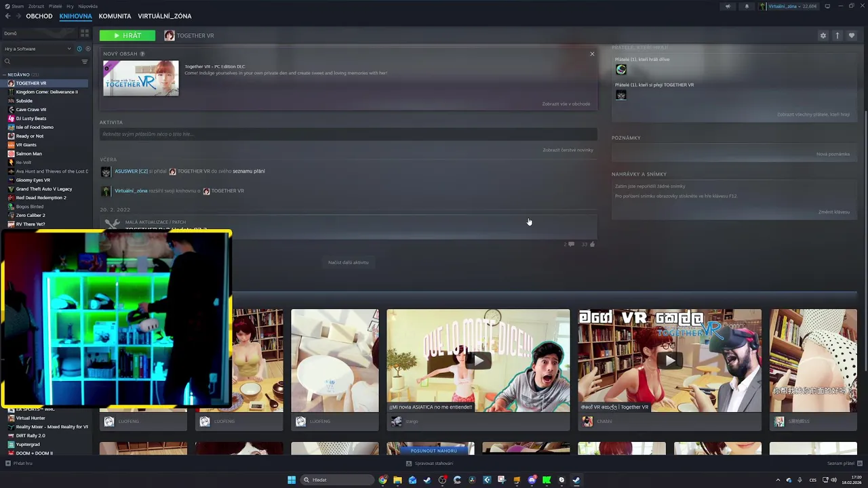Close the NOVÝ OBSAH panel
This screenshot has width=868, height=488.
pos(592,54)
